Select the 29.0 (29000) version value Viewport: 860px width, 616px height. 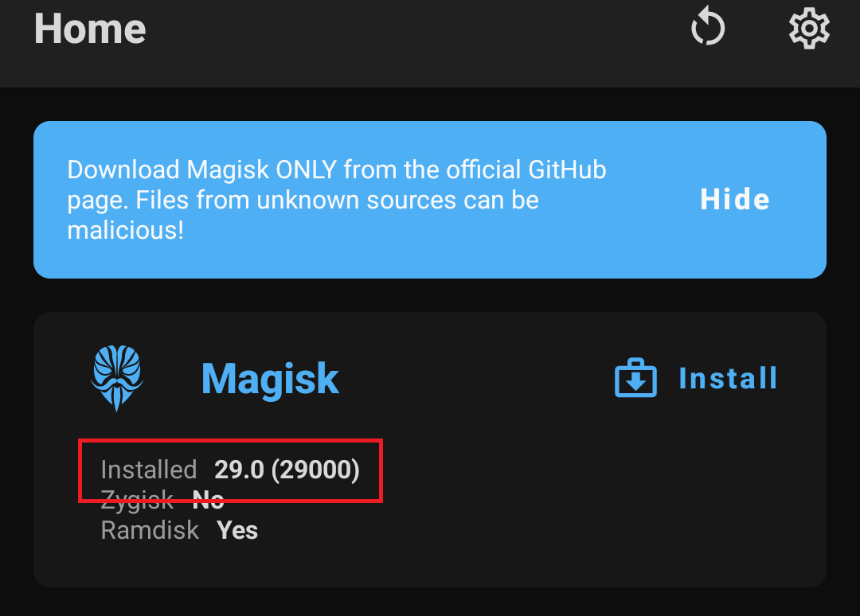pos(287,470)
